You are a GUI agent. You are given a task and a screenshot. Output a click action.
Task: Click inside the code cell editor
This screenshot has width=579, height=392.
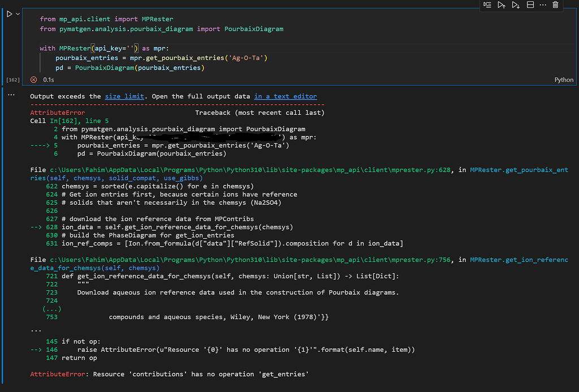click(170, 48)
